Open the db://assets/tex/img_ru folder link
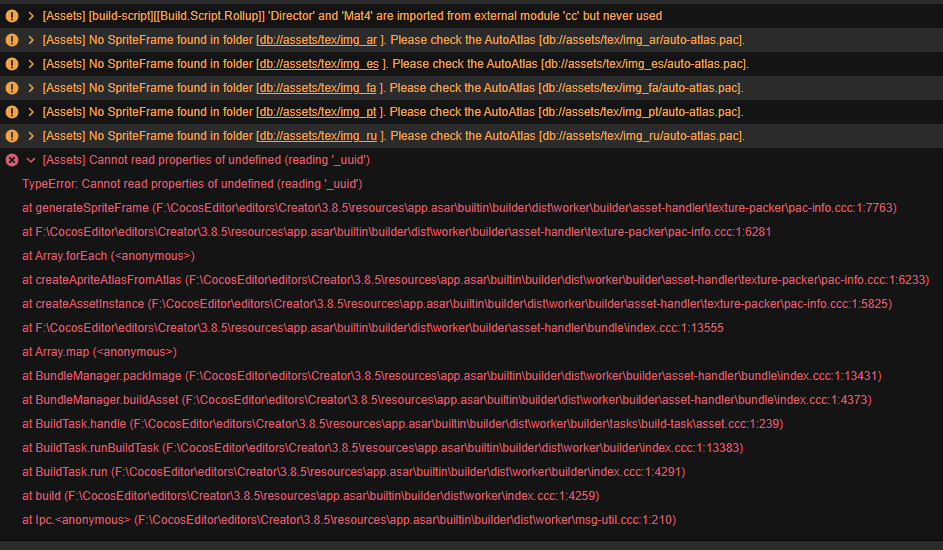Screen dimensions: 943x550 click(x=318, y=136)
